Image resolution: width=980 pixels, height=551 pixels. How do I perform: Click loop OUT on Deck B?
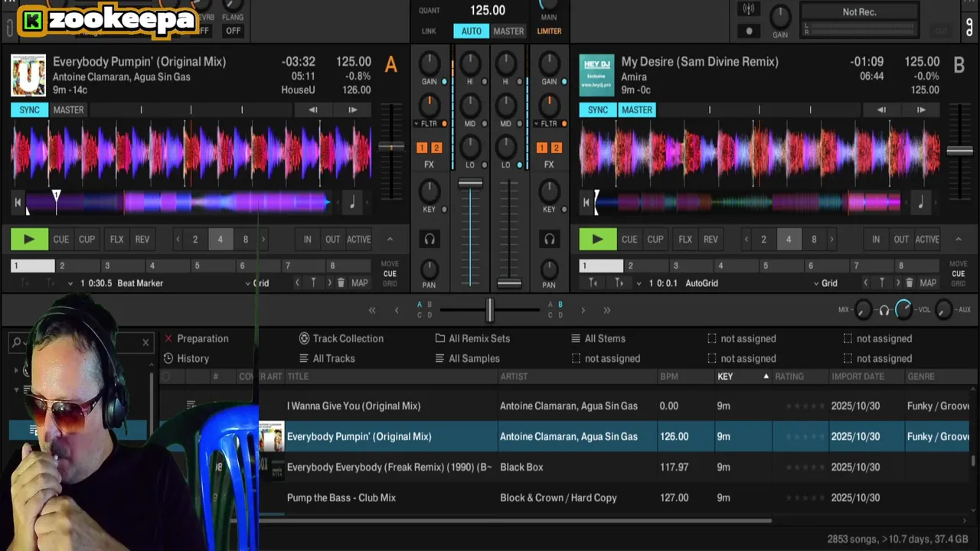[901, 240]
